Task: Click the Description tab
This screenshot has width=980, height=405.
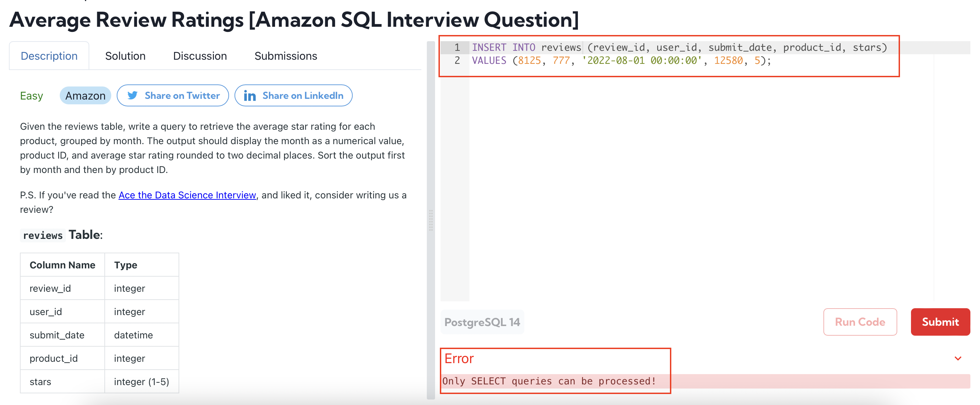Action: click(x=49, y=56)
